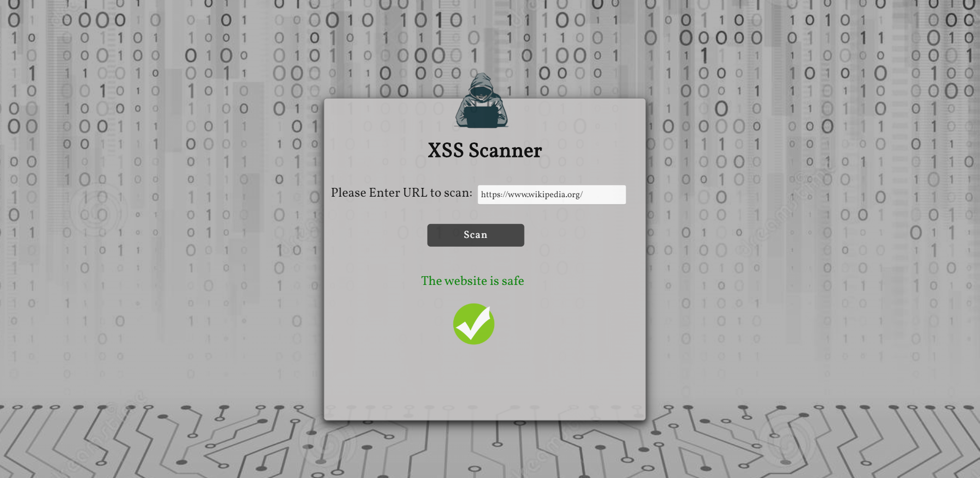
Task: Click the hacker's hood at card top
Action: coord(481,83)
